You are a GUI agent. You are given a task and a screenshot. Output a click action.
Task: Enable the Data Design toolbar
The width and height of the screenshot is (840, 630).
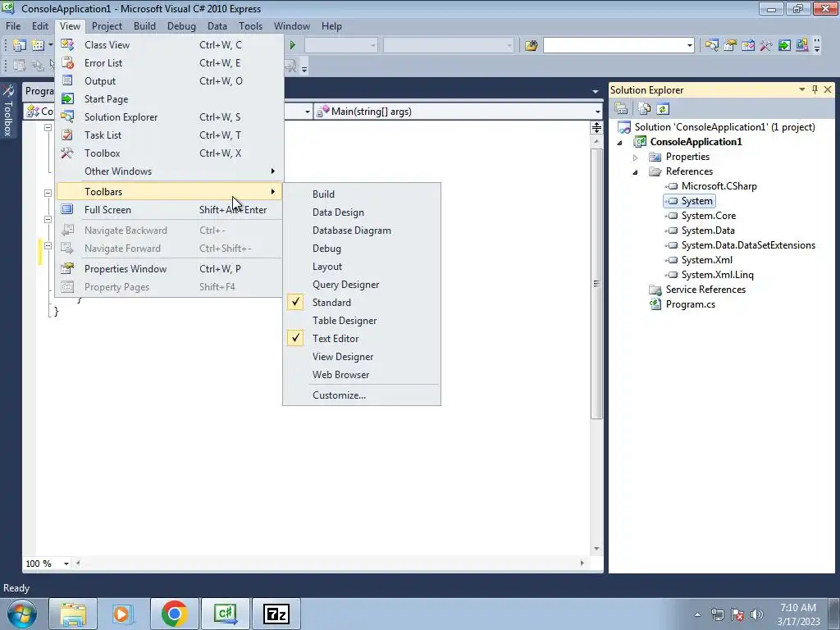pos(362,212)
